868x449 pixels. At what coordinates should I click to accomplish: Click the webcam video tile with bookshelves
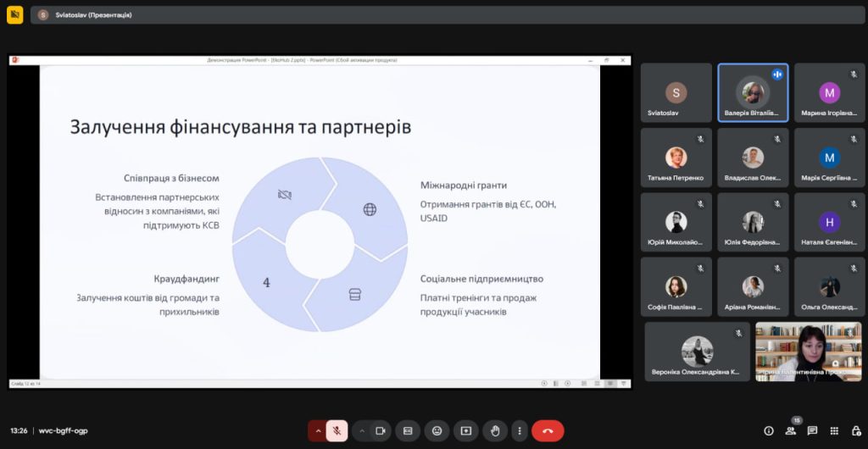pos(808,351)
